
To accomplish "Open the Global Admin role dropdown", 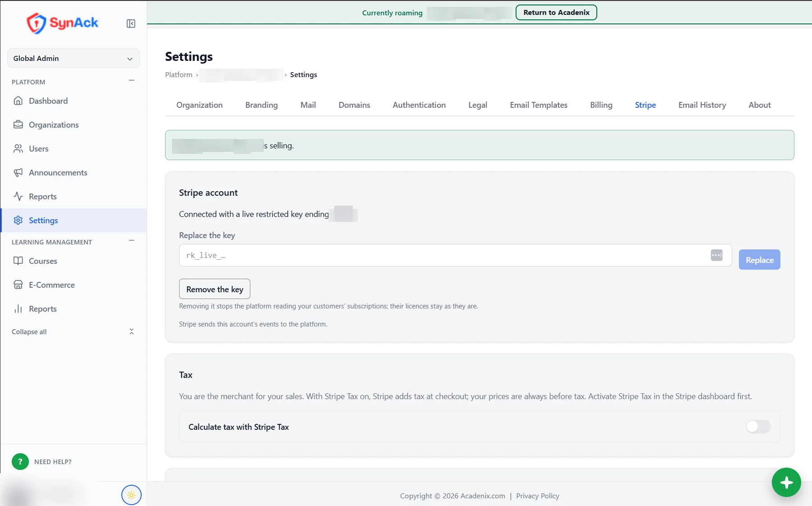I will coord(74,58).
